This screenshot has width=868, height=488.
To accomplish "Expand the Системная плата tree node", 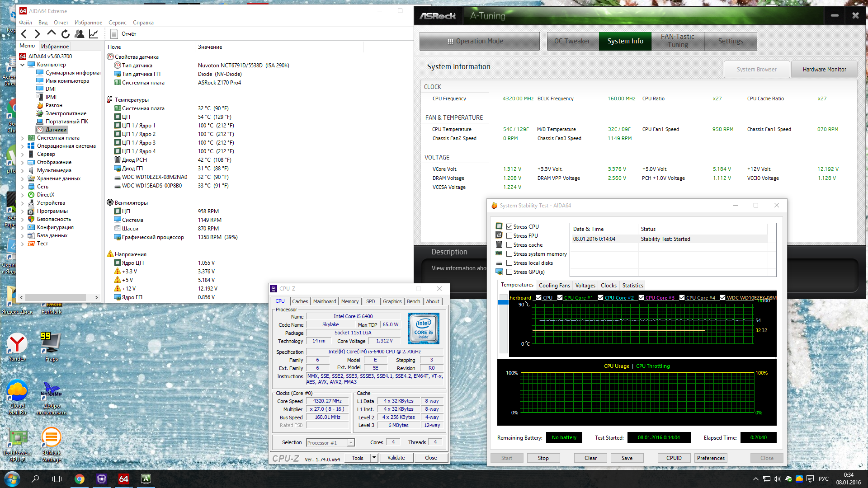I will coord(23,138).
